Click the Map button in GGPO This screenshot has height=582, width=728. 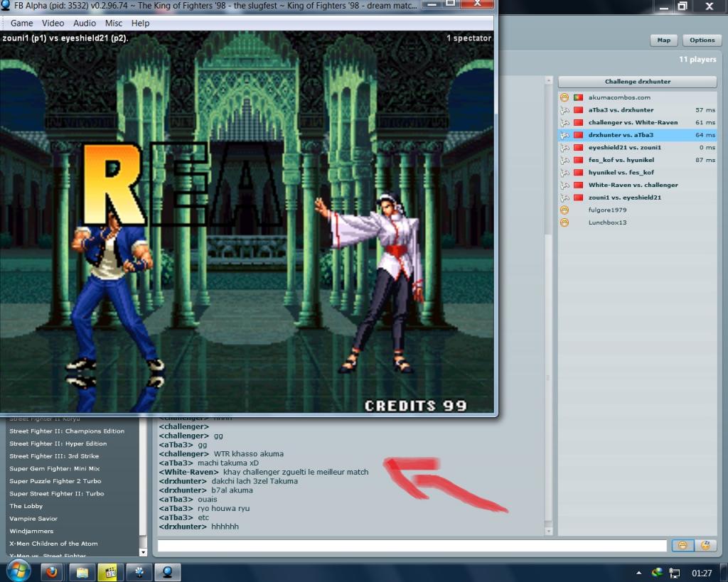(x=663, y=41)
